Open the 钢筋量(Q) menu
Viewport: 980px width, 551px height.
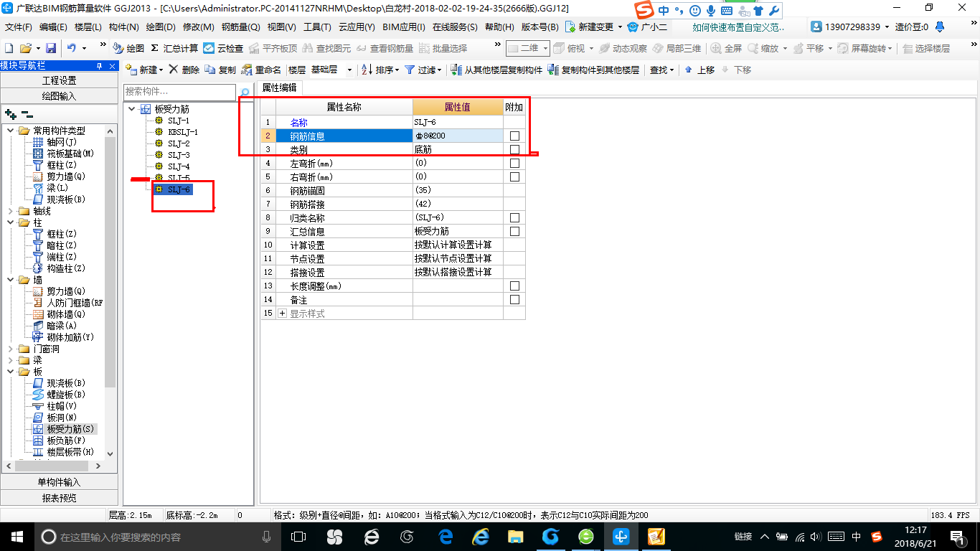click(x=240, y=27)
